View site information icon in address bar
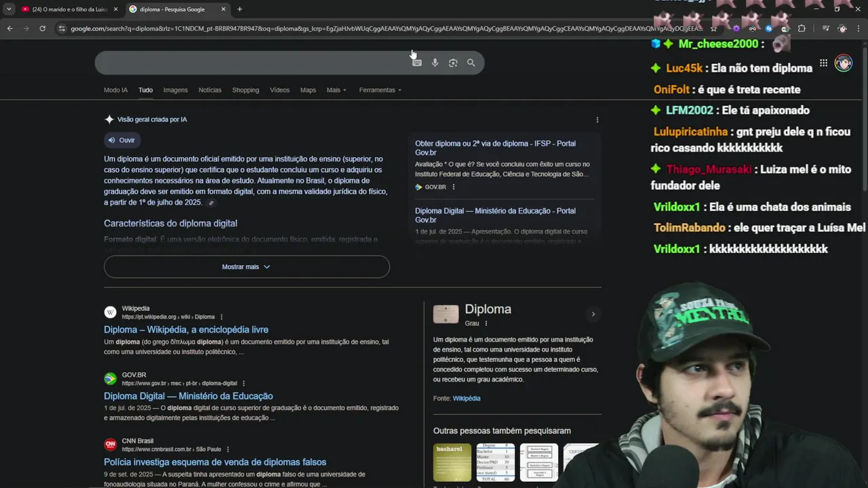 (x=62, y=28)
